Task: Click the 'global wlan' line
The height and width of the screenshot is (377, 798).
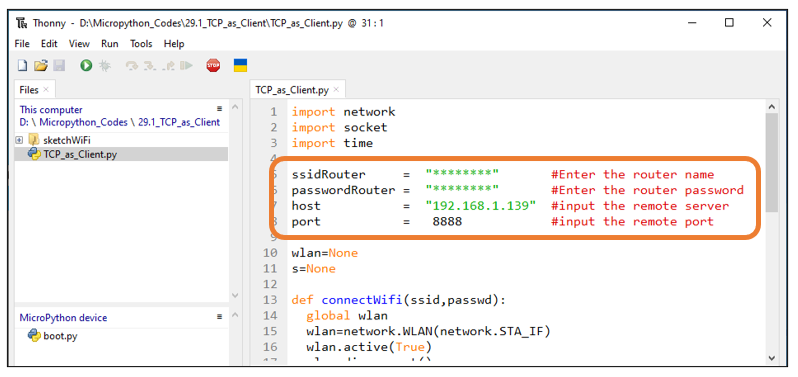Action: pyautogui.click(x=347, y=316)
